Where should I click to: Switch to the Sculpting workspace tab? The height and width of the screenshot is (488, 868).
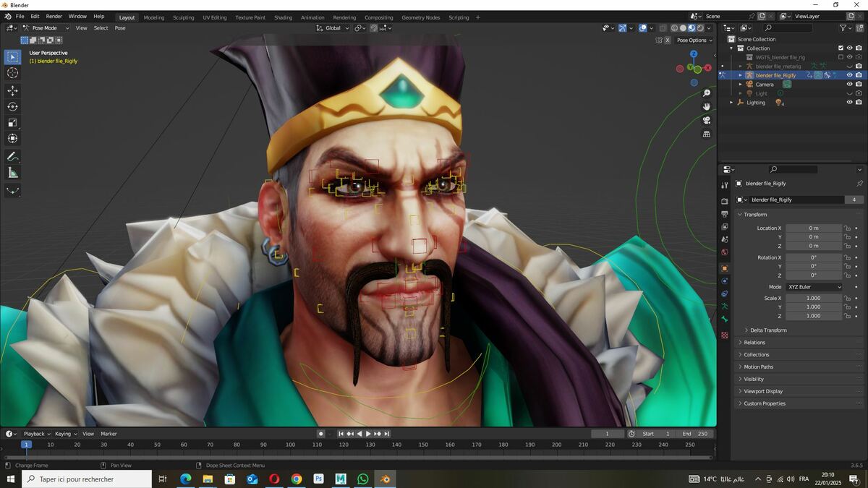(183, 17)
